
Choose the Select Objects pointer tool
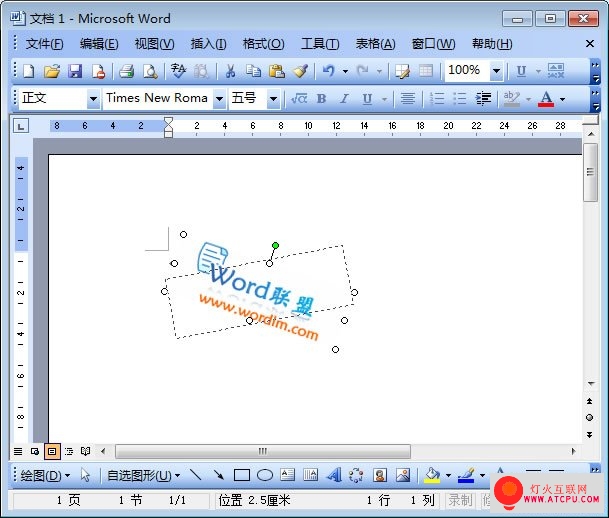85,475
